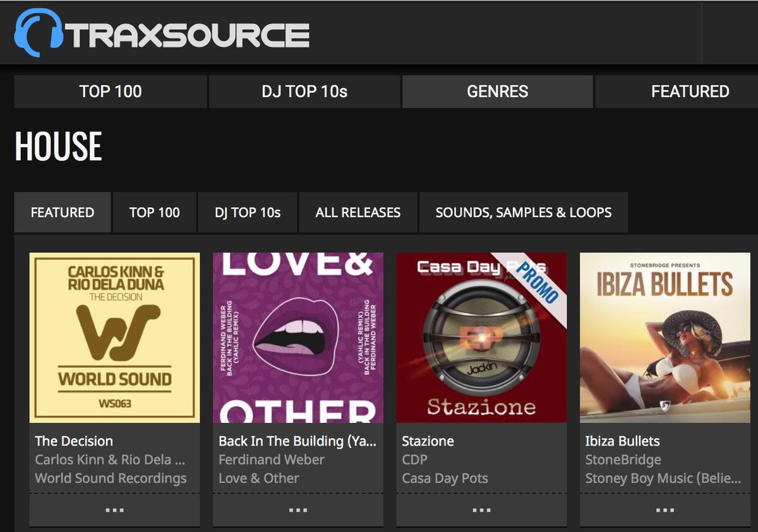Open label Stoney Boy Music
The width and height of the screenshot is (758, 532).
(663, 478)
